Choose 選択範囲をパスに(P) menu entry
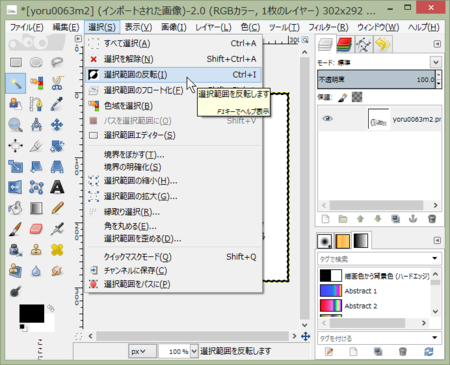The height and width of the screenshot is (365, 450). click(x=173, y=284)
